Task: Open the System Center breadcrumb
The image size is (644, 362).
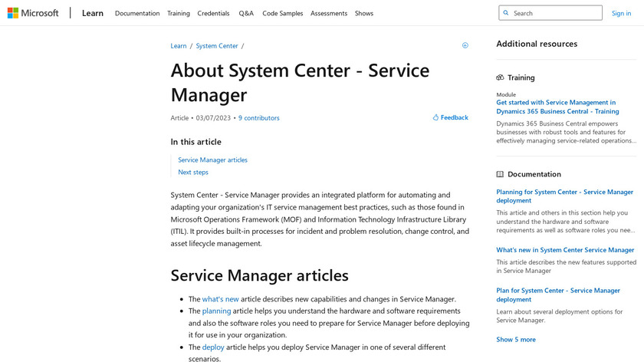Action: tap(217, 46)
